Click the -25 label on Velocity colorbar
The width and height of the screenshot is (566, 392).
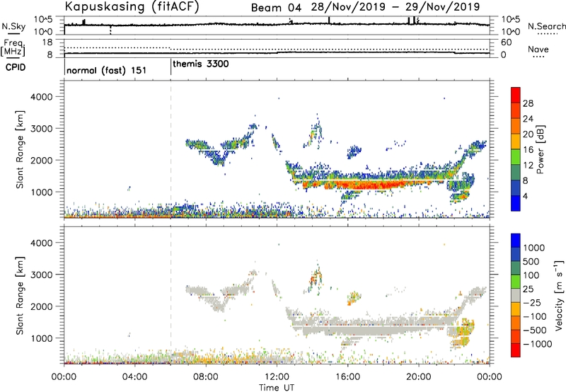[532, 302]
